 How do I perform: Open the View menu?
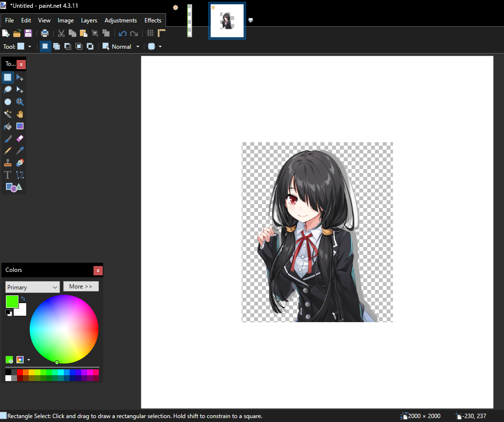coord(44,20)
